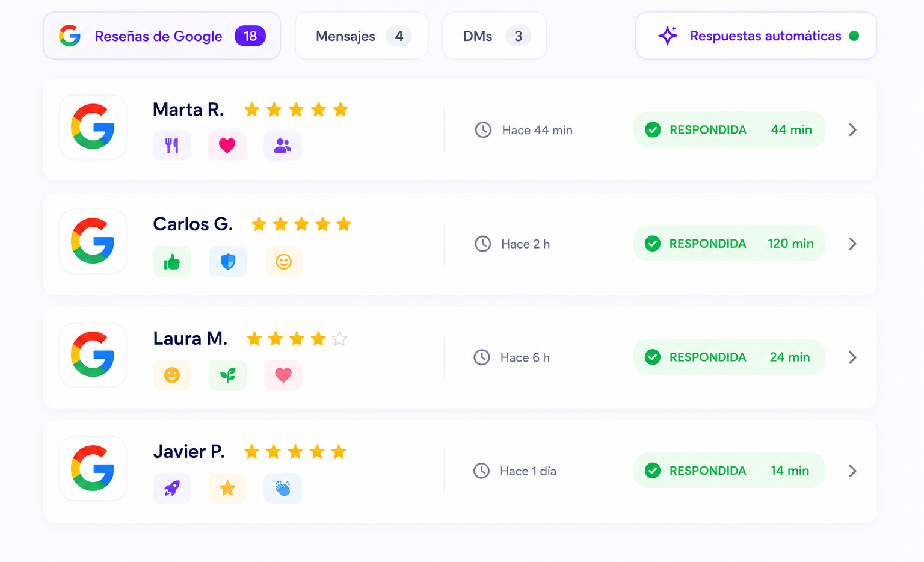Toggle the Respuestas automáticas button
Screen dimensions: 924x562
coord(756,36)
